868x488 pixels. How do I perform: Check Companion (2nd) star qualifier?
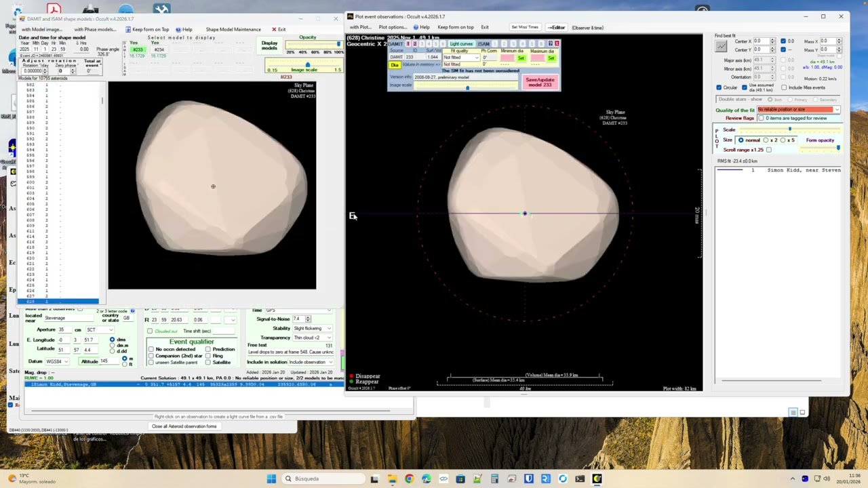[151, 356]
